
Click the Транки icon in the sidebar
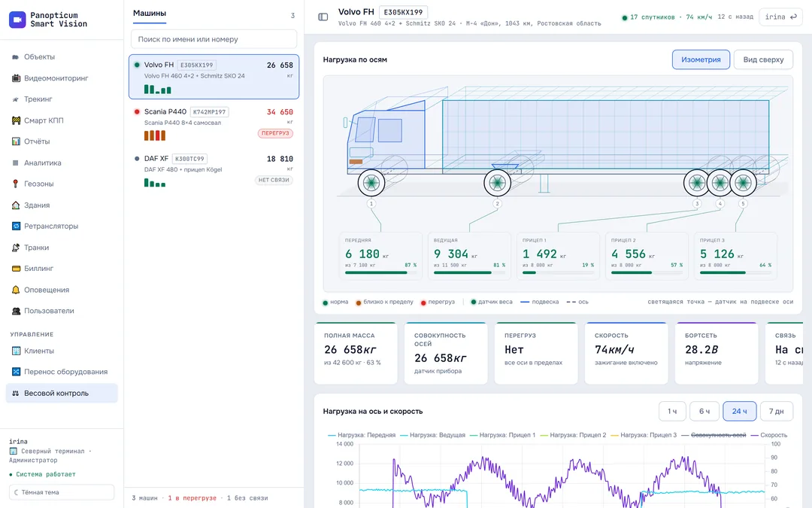click(x=16, y=248)
